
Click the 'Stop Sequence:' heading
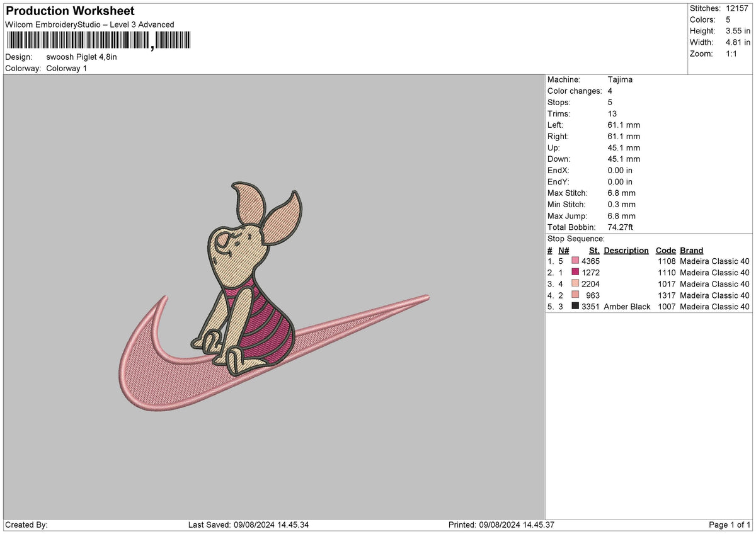pyautogui.click(x=576, y=239)
